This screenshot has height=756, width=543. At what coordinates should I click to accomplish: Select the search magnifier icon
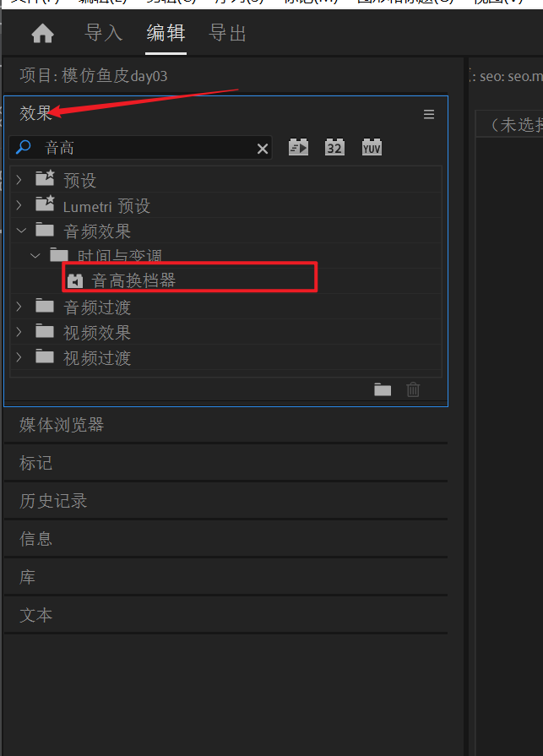[23, 147]
